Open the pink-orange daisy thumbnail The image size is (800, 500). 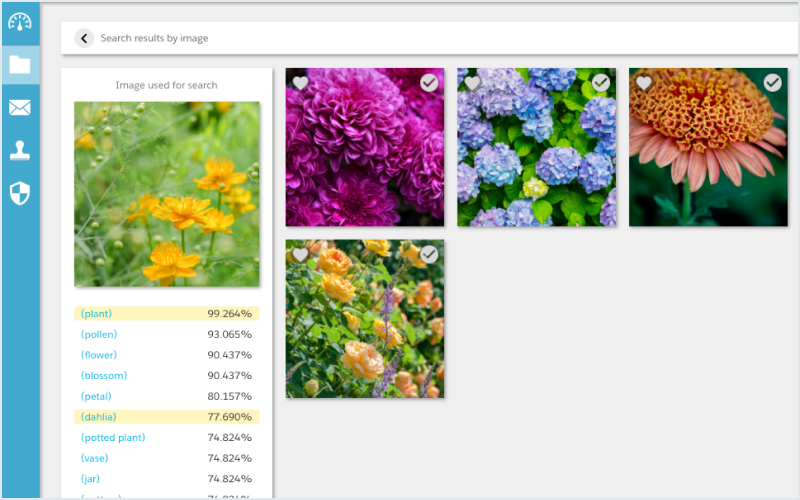[x=708, y=147]
